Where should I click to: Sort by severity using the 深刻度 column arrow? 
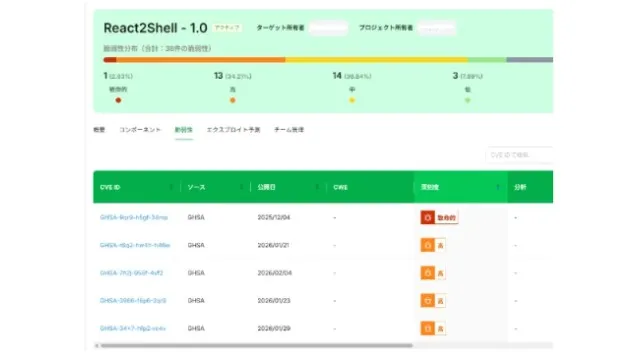(x=498, y=187)
